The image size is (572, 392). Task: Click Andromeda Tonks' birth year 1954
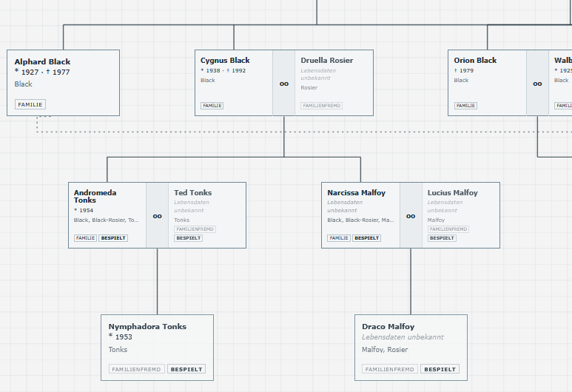[84, 210]
